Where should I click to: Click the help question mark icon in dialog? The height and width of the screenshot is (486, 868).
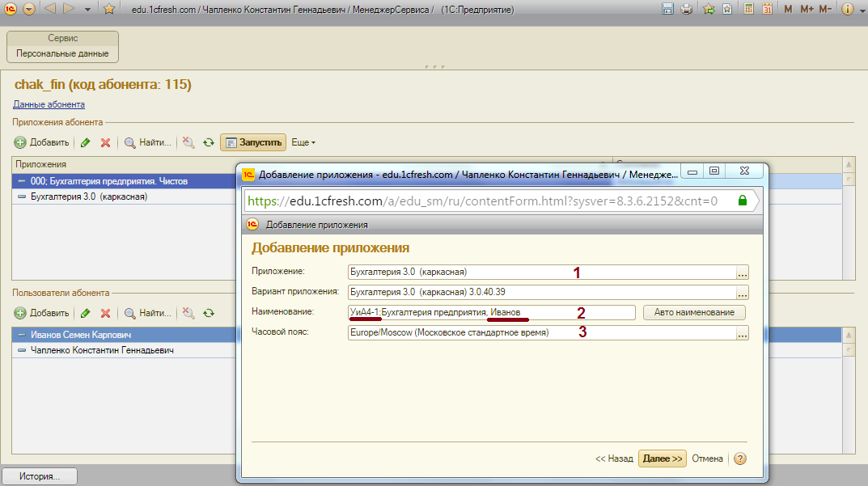[739, 459]
